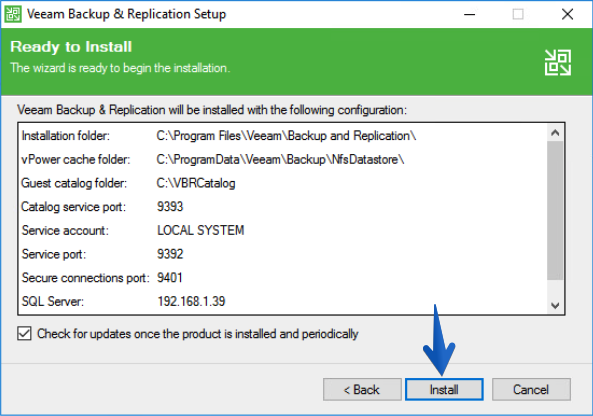Start installation with the Install button
Screen dimensions: 593x416
click(444, 390)
